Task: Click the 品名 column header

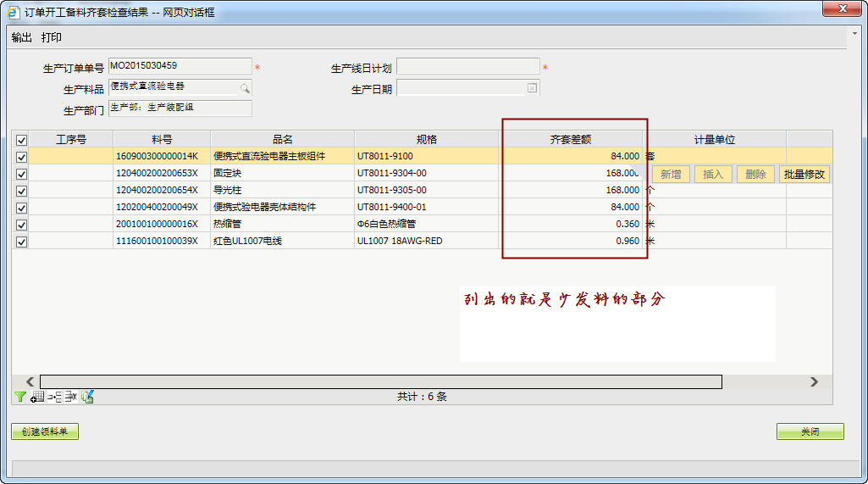Action: pyautogui.click(x=282, y=140)
